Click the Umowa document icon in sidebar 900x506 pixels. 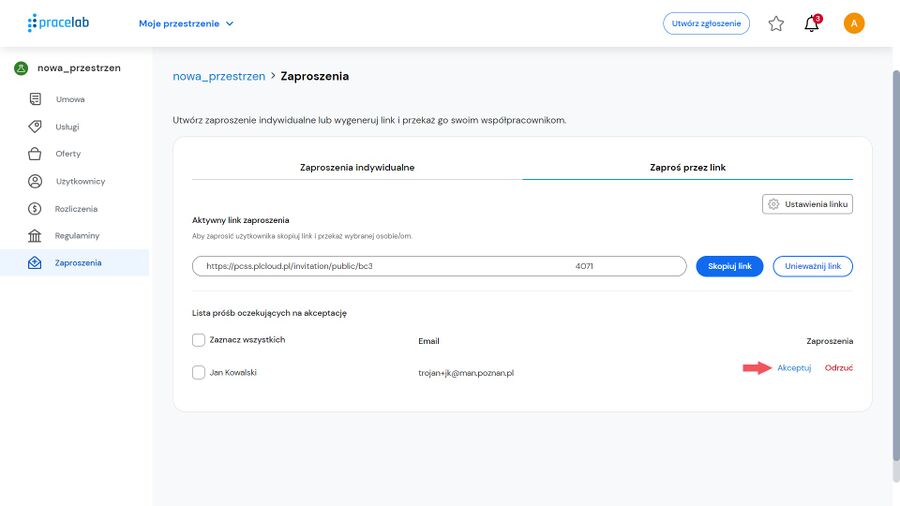point(35,99)
